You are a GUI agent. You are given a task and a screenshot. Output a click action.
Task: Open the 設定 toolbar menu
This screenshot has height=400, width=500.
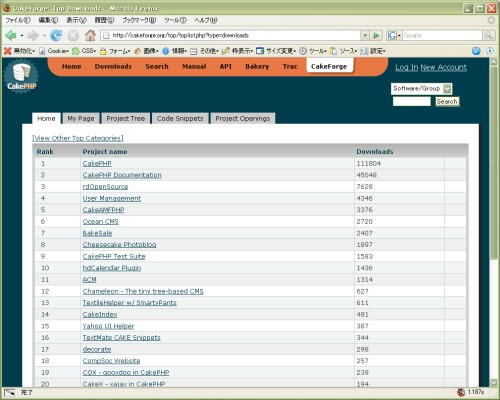pyautogui.click(x=373, y=51)
